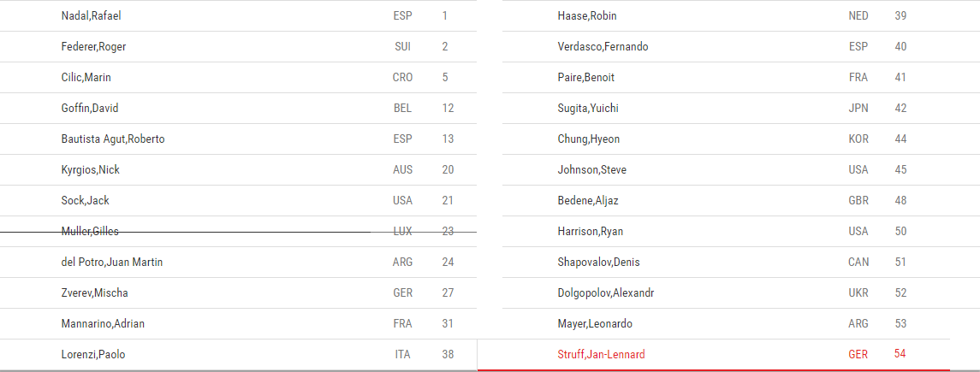980x372 pixels.
Task: Choose Kyrgios, Nick in the entry list
Action: [91, 169]
